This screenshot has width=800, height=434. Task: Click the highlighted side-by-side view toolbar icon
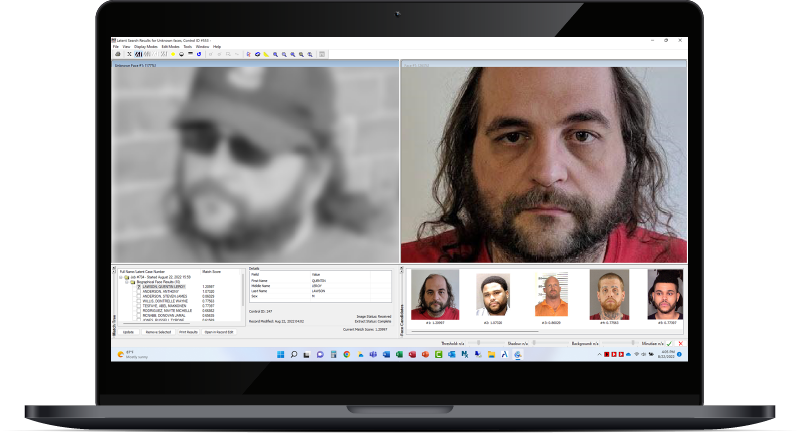click(x=138, y=54)
